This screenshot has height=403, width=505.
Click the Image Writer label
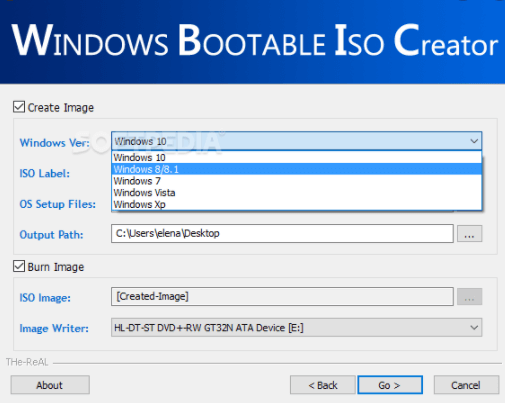point(54,328)
